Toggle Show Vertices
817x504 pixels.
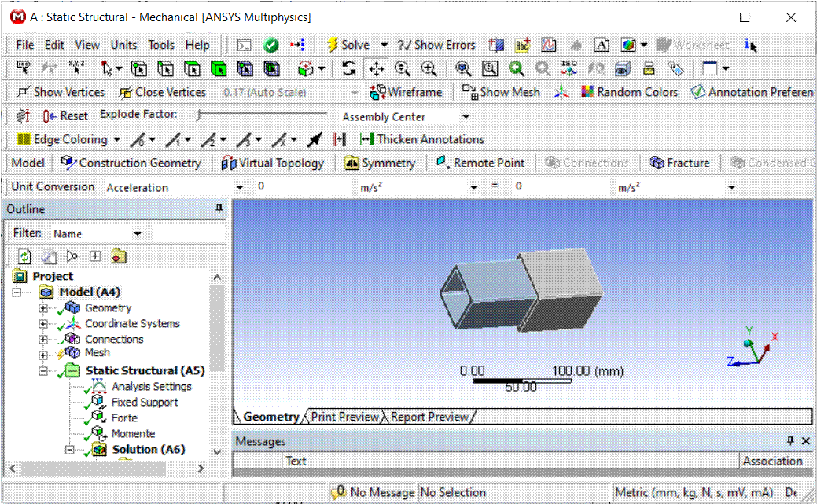61,92
